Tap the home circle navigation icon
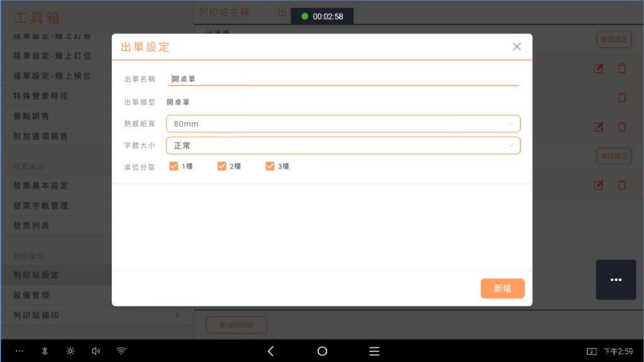 tap(322, 351)
